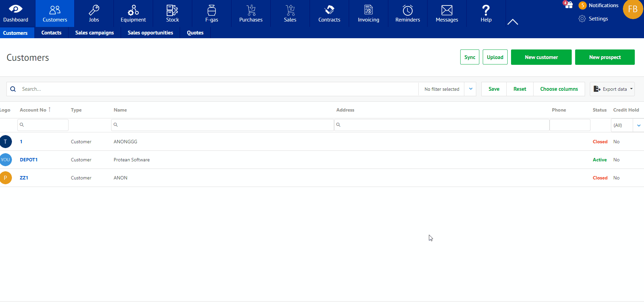This screenshot has height=305, width=644.
Task: Select the Protean Software name cell
Action: coord(132,160)
